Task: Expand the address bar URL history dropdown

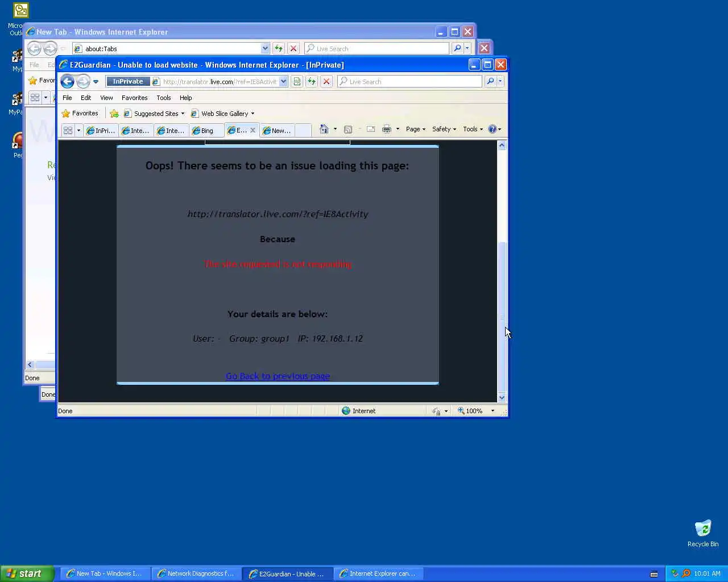Action: 283,81
